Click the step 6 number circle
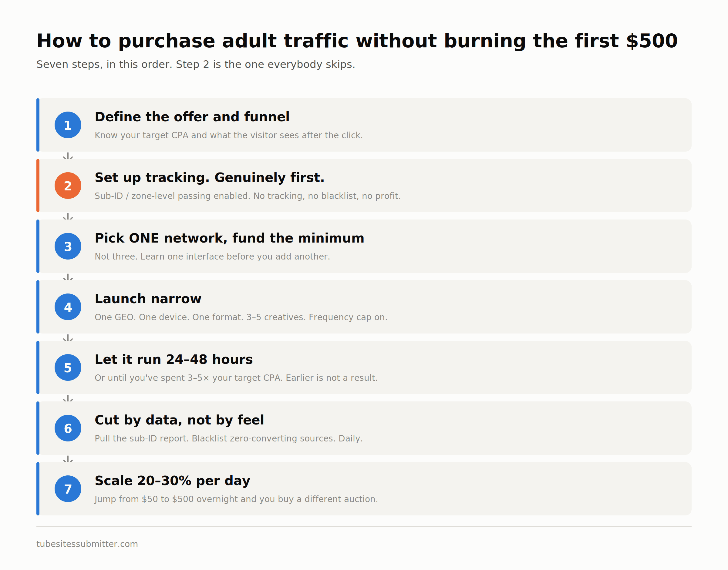728x570 pixels. pos(68,428)
